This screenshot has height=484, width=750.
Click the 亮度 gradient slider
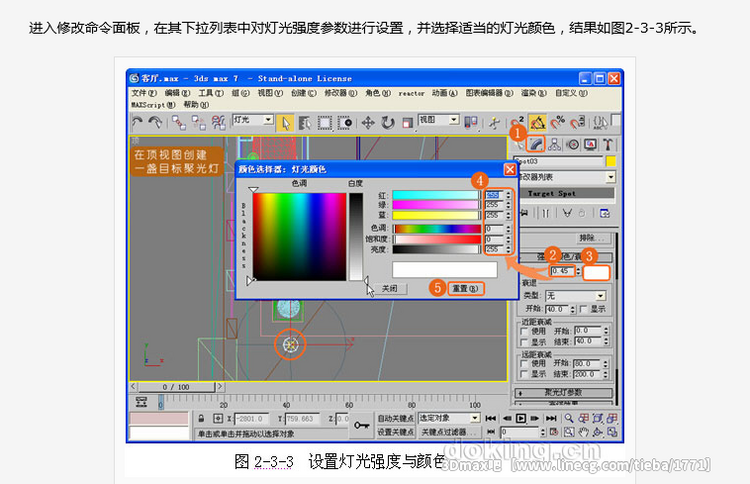click(x=436, y=249)
